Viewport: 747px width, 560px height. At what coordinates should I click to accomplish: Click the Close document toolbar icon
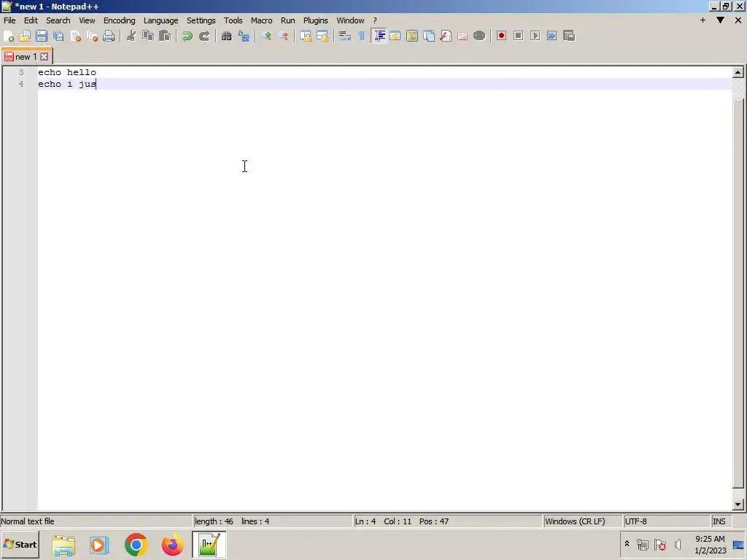(x=75, y=36)
